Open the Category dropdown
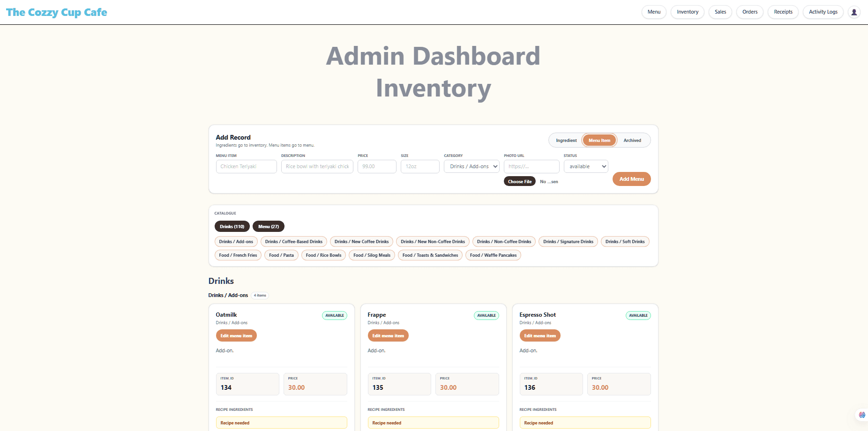868x431 pixels. pyautogui.click(x=471, y=167)
